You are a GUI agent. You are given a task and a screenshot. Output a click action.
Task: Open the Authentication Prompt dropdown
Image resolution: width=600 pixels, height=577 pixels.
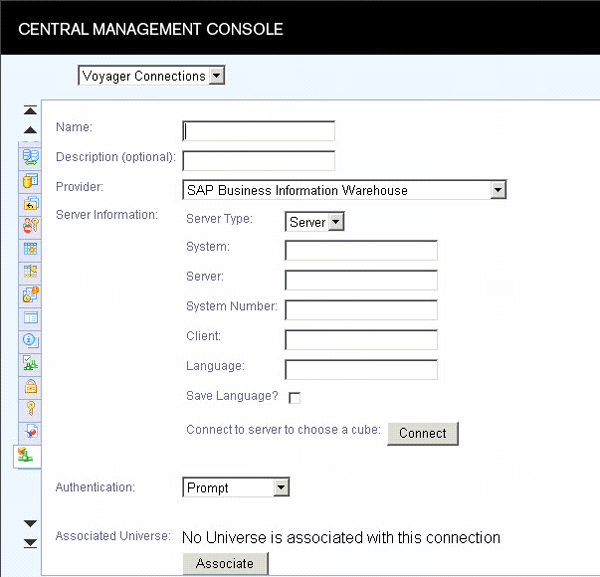(236, 487)
